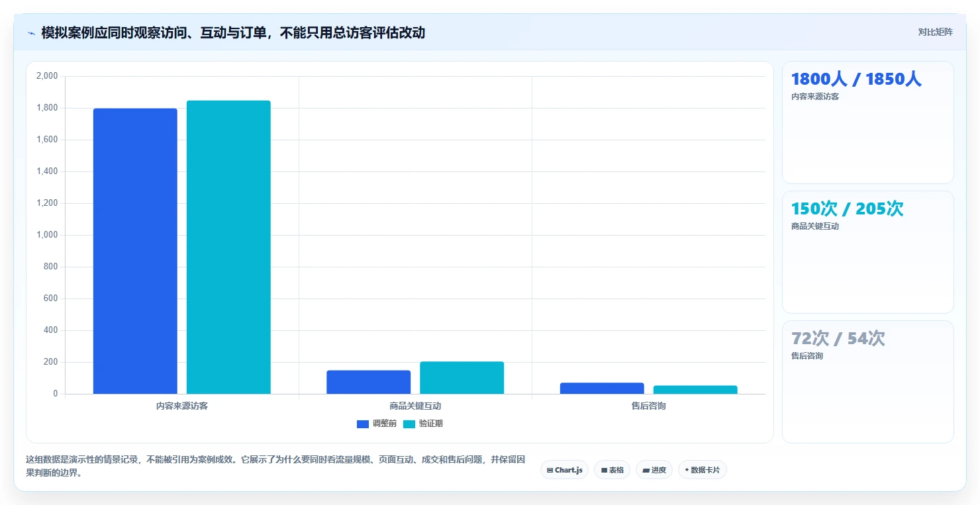Click the Chart.js tag button

pos(564,470)
